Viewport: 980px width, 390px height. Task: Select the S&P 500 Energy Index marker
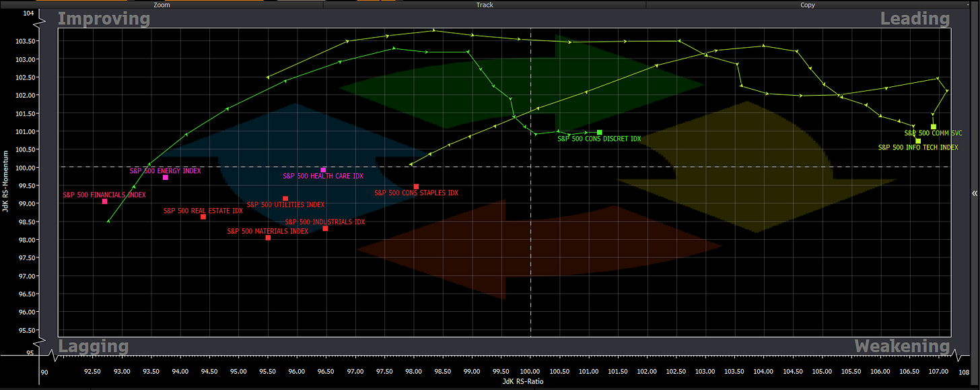(166, 177)
